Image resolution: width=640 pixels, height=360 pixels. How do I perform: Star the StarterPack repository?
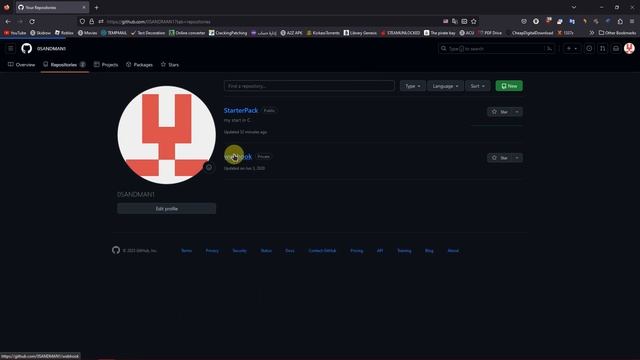[x=500, y=112]
